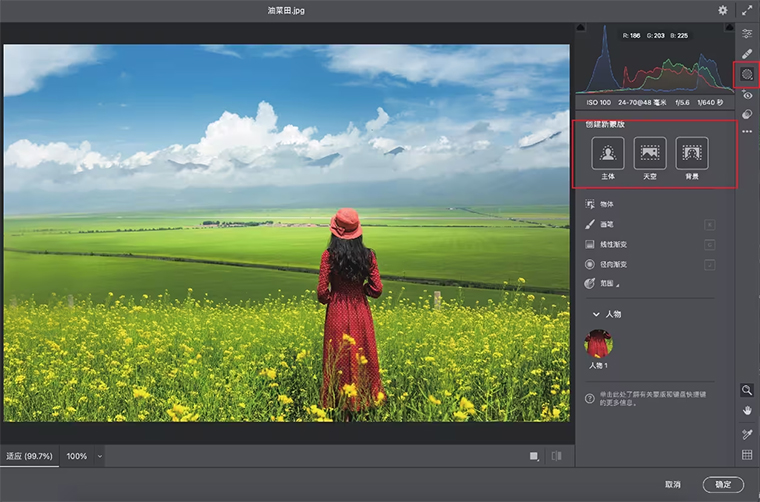Toggle the grid overlay icon

[747, 455]
